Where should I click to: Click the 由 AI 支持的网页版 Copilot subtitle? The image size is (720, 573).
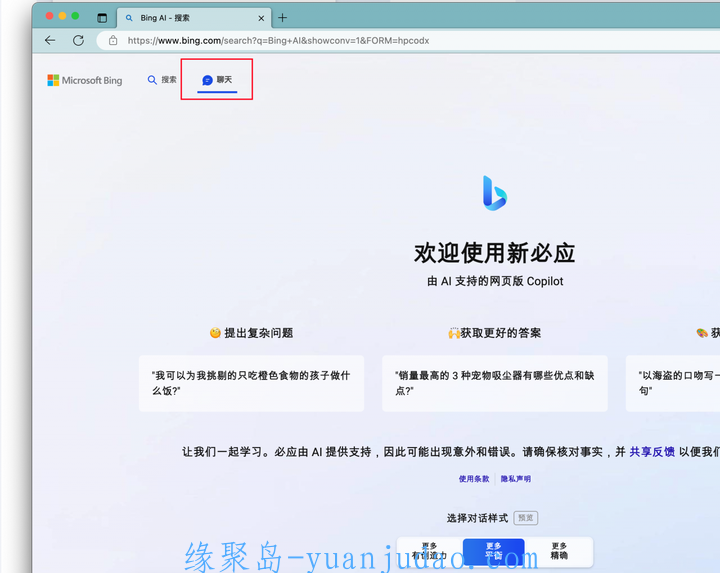tap(495, 281)
